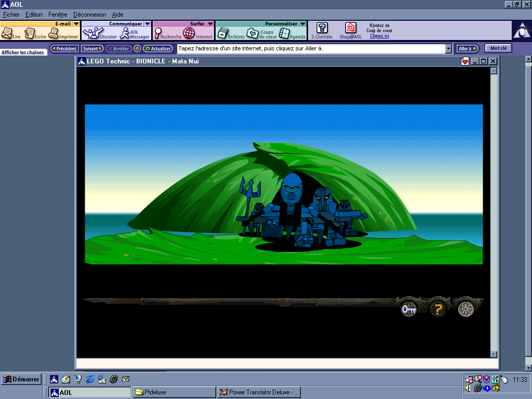Click BIONICLE window scrollbar up arrow
Image resolution: width=532 pixels, height=399 pixels.
pos(494,71)
